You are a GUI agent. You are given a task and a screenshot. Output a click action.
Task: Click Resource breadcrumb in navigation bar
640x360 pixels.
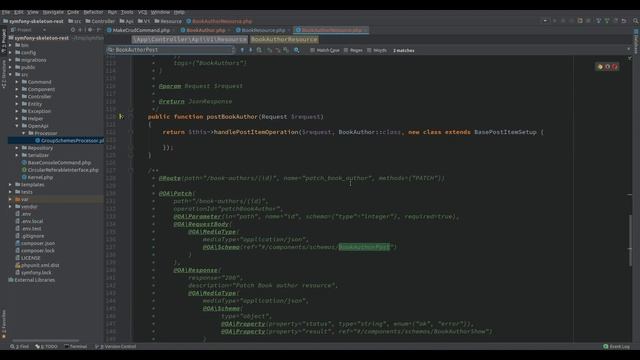168,21
